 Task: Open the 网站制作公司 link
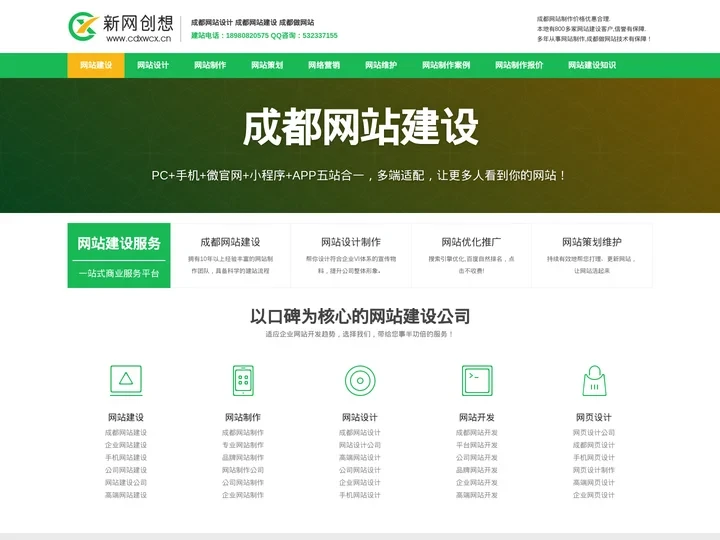click(x=243, y=470)
